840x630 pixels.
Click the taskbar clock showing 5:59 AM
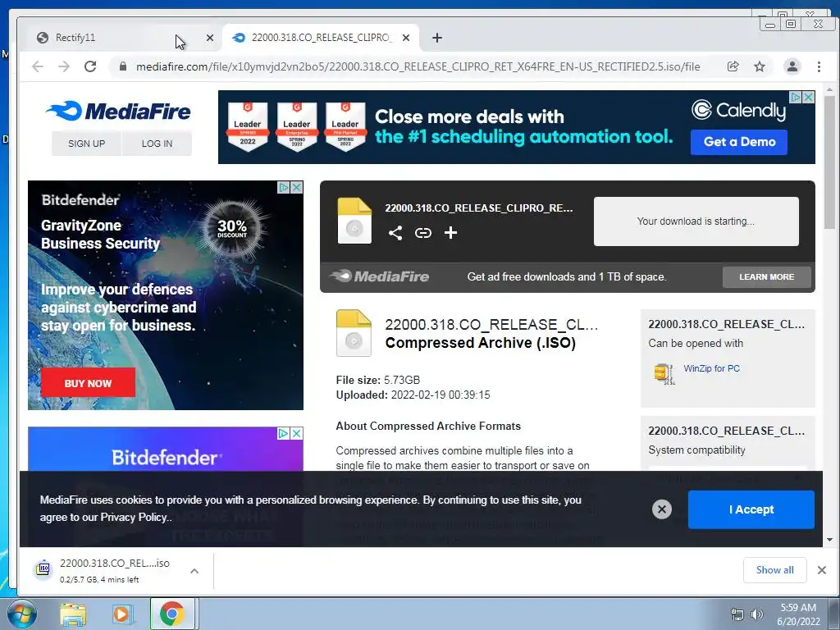click(798, 614)
